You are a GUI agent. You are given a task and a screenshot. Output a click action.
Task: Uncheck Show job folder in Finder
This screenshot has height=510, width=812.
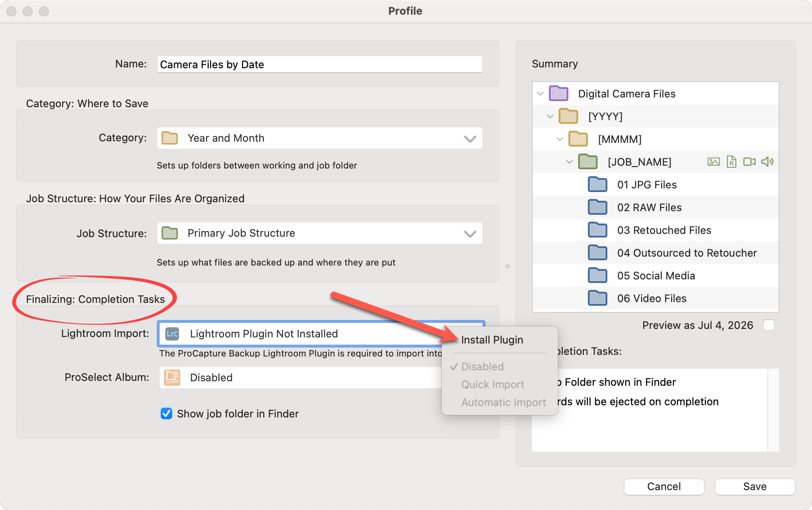[166, 414]
